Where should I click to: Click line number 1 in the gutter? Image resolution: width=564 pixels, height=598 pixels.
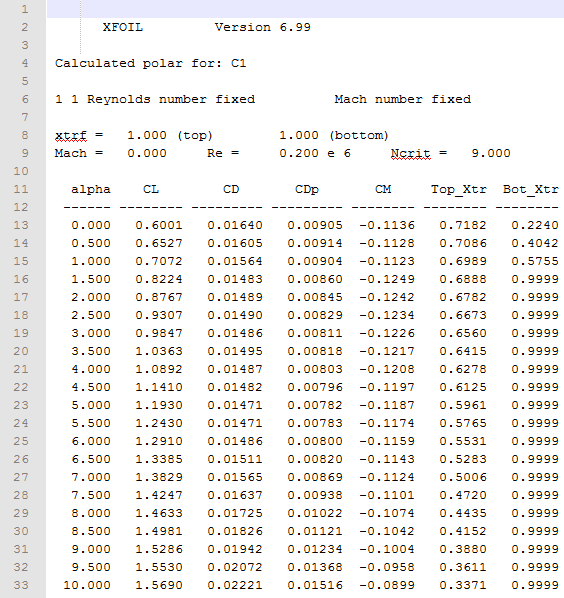coord(25,9)
